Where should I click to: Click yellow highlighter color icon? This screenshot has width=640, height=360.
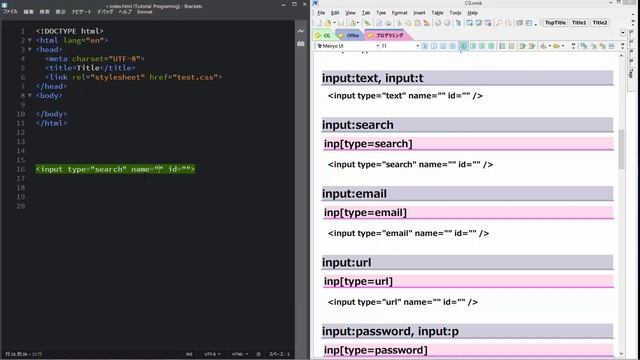556,46
